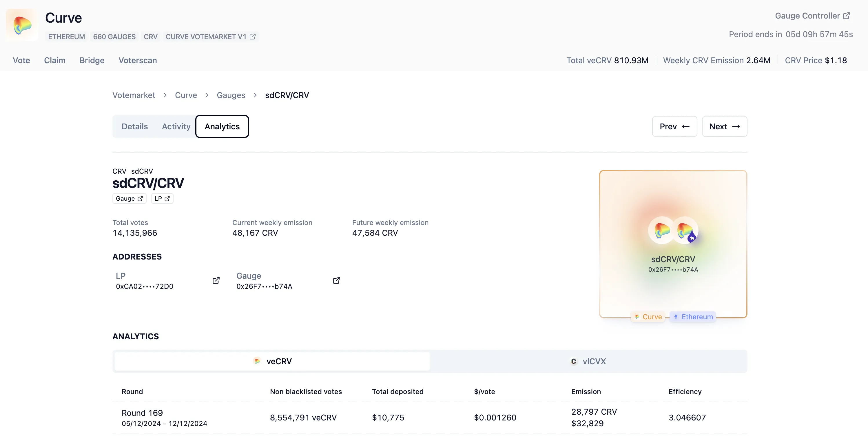The image size is (868, 439).
Task: Follow the Votemarket breadcrumb link
Action: tap(134, 95)
